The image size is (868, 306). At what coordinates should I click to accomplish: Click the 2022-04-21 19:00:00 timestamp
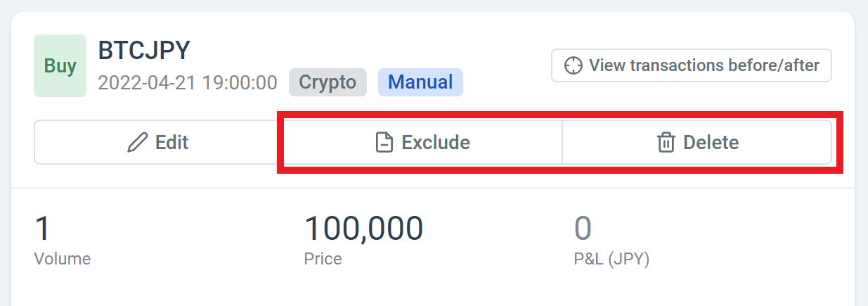(188, 83)
